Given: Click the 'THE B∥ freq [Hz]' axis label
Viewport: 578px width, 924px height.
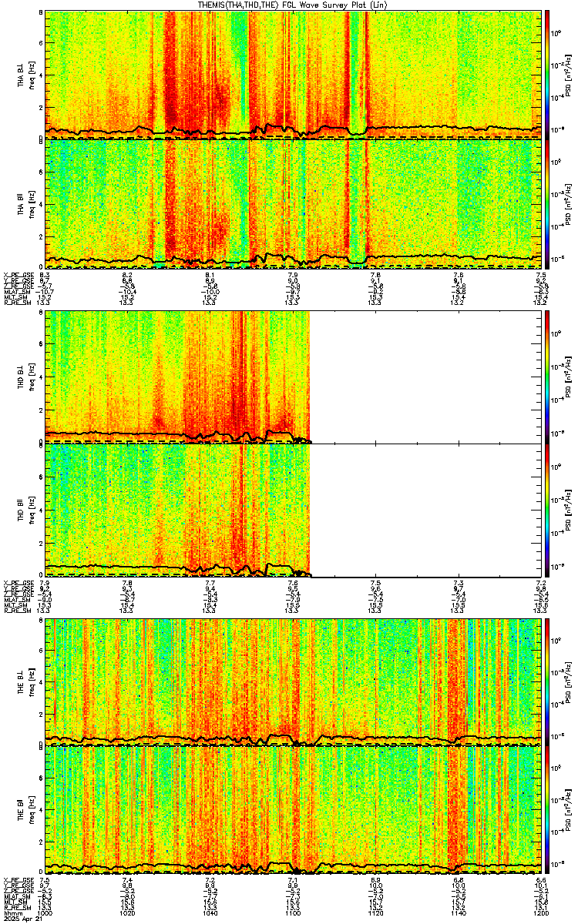Looking at the screenshot, I should coord(28,810).
